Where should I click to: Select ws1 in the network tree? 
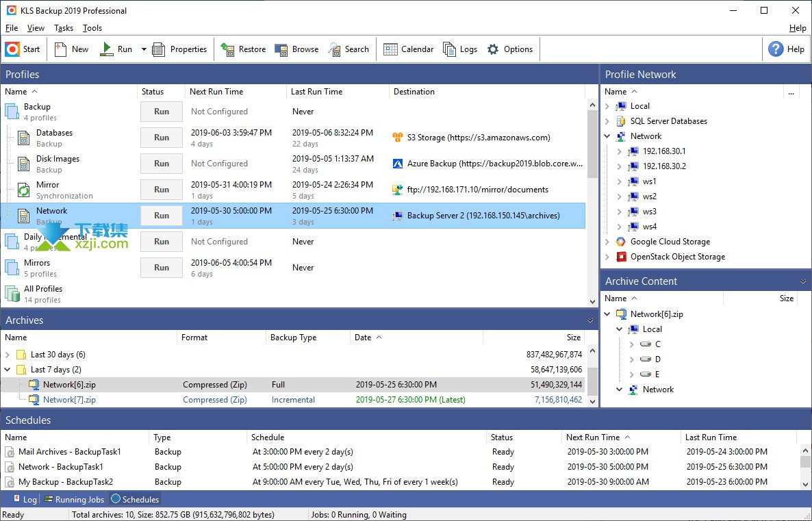pyautogui.click(x=649, y=181)
